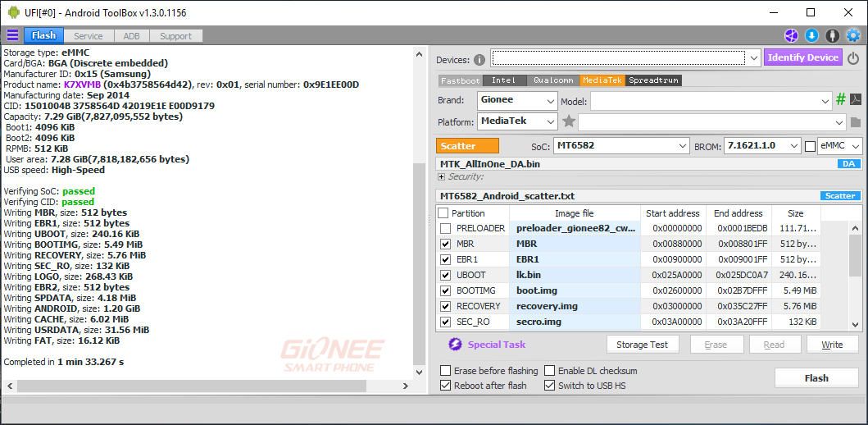Disable Switch to USB HS
This screenshot has width=868, height=425.
pyautogui.click(x=549, y=386)
